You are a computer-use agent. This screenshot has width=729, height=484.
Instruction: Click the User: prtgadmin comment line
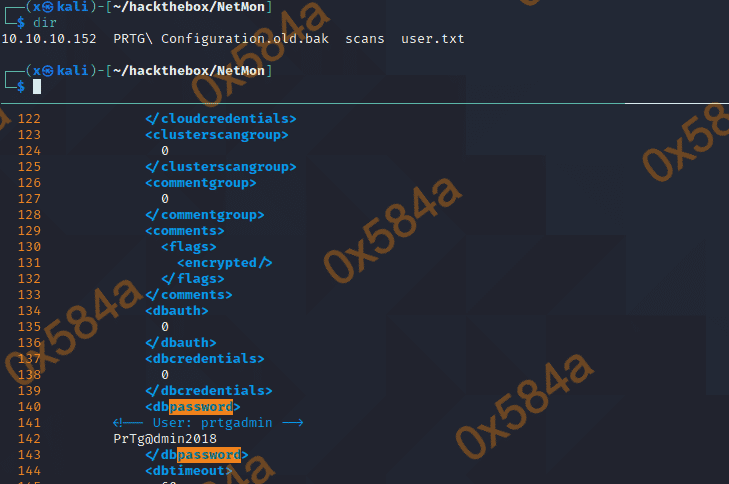point(208,423)
